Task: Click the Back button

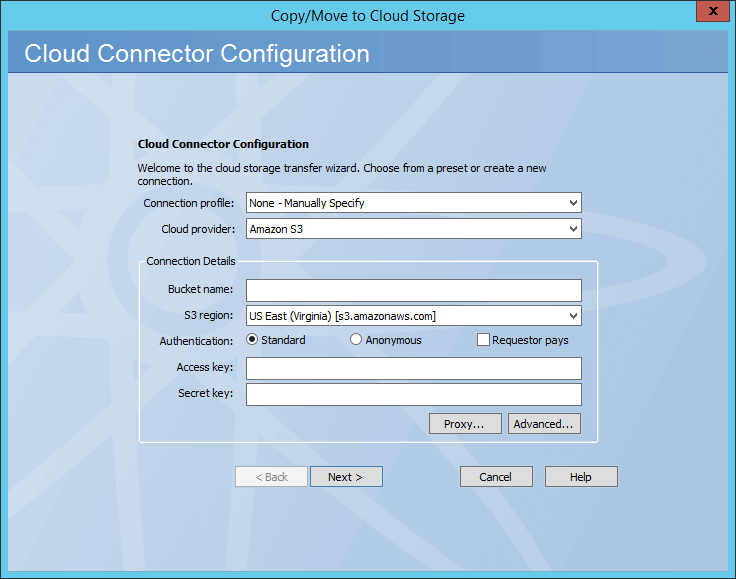Action: [271, 477]
